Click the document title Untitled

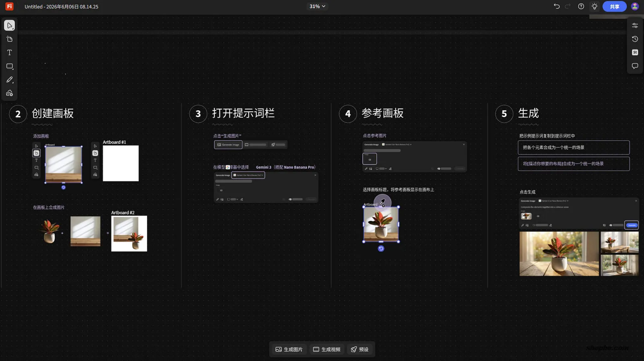(x=61, y=6)
